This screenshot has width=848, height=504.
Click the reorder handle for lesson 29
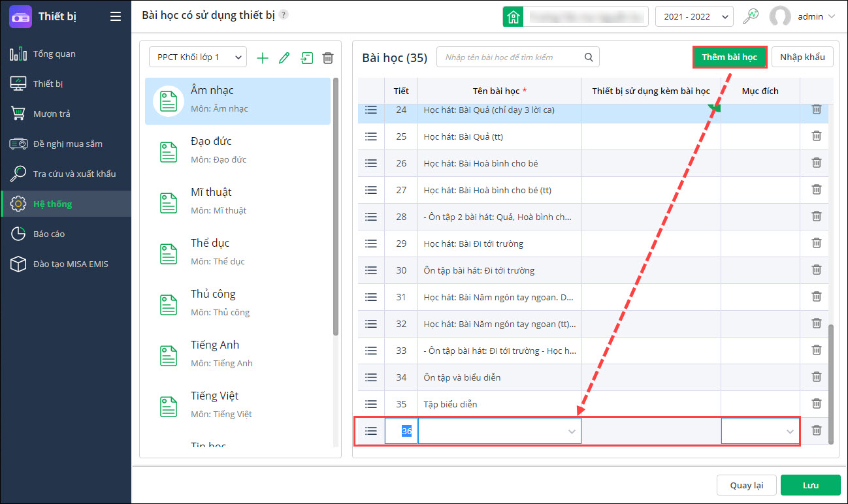coord(371,244)
